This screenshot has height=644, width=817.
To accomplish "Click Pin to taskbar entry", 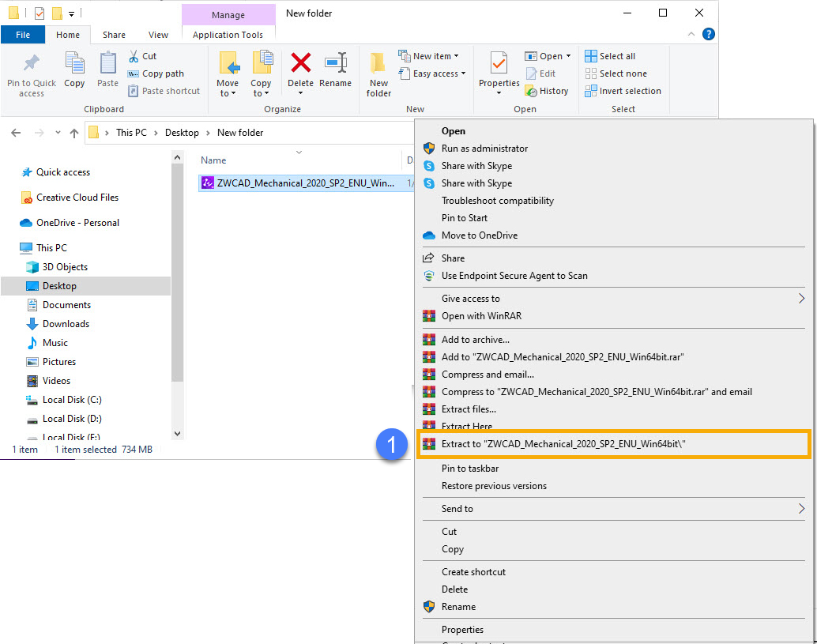I will [470, 469].
